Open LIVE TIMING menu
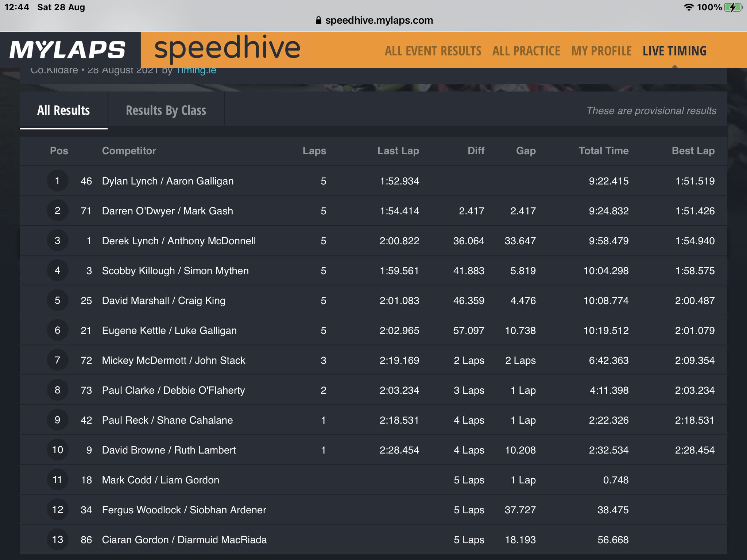This screenshot has height=560, width=747. coord(675,51)
